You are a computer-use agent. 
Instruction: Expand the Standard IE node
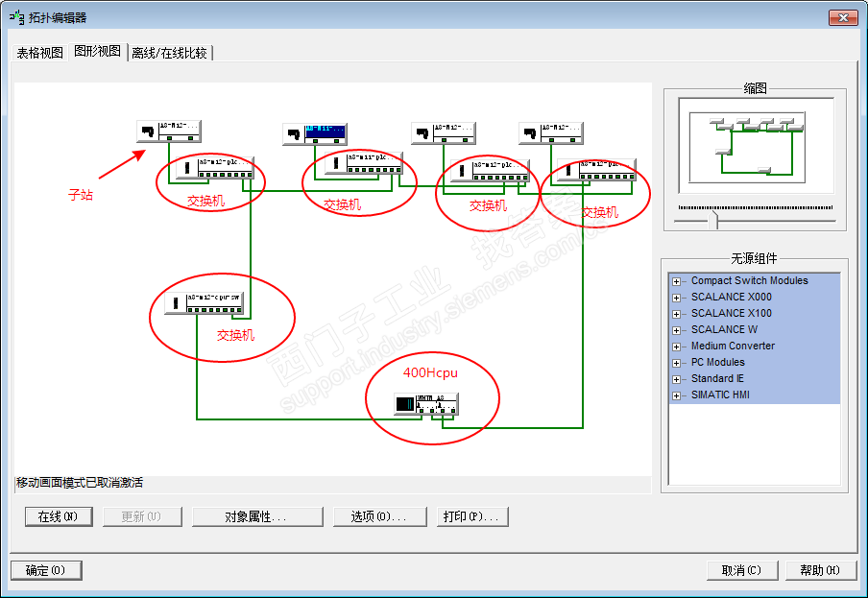(676, 379)
